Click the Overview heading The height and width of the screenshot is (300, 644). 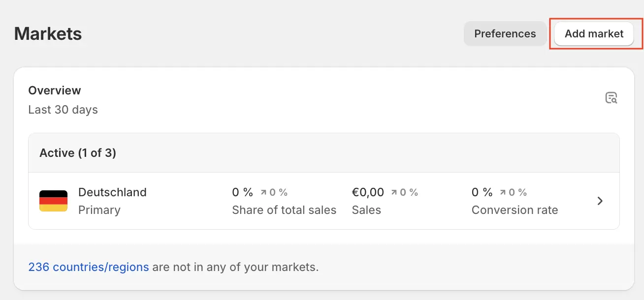click(x=55, y=90)
